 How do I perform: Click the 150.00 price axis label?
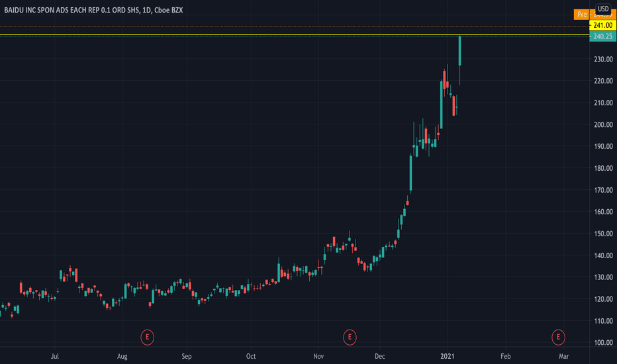pyautogui.click(x=603, y=234)
